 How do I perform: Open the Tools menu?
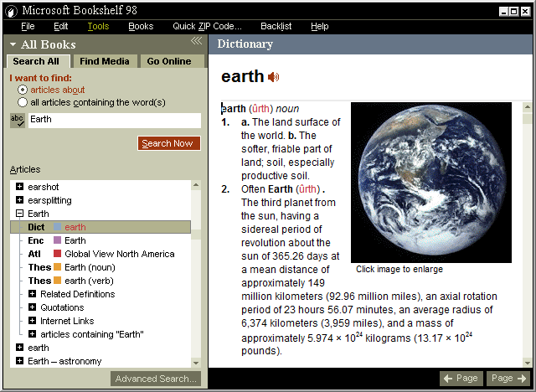(98, 26)
